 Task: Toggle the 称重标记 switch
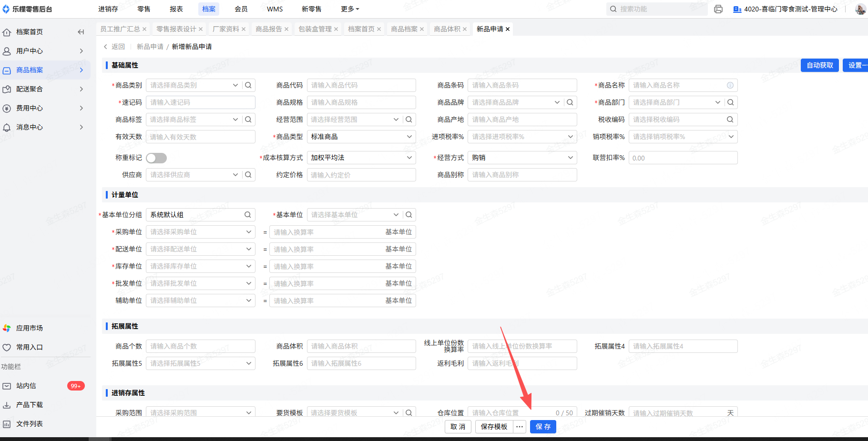(x=156, y=158)
